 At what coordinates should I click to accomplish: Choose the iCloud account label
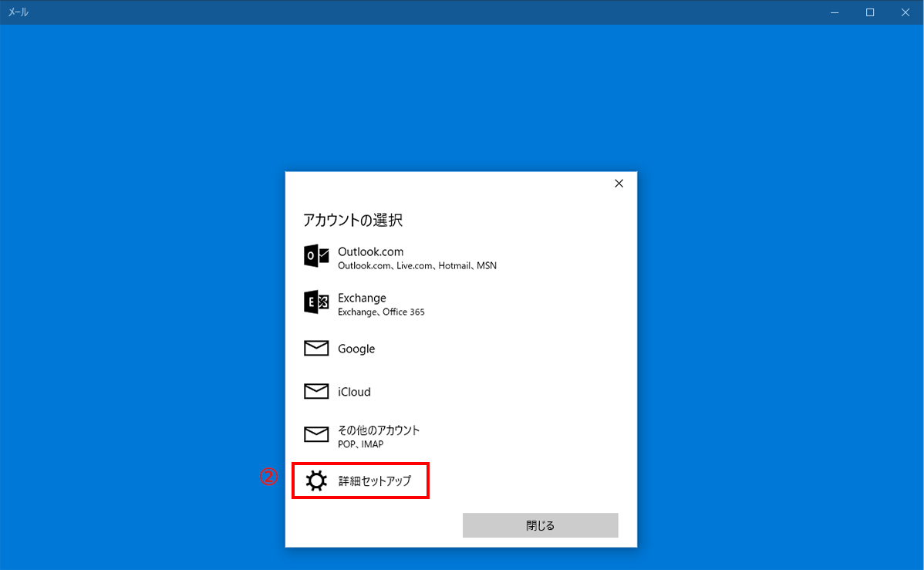[x=354, y=391]
